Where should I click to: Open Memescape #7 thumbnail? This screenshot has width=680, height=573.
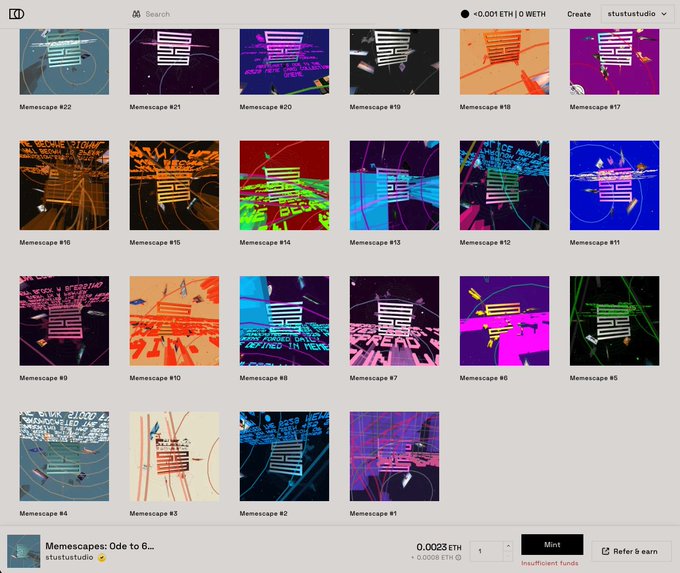point(395,321)
